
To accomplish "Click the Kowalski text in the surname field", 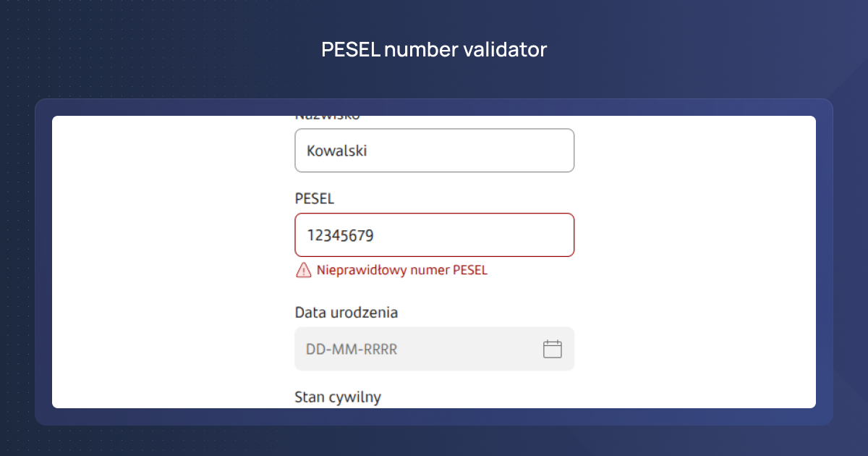I will coord(336,151).
